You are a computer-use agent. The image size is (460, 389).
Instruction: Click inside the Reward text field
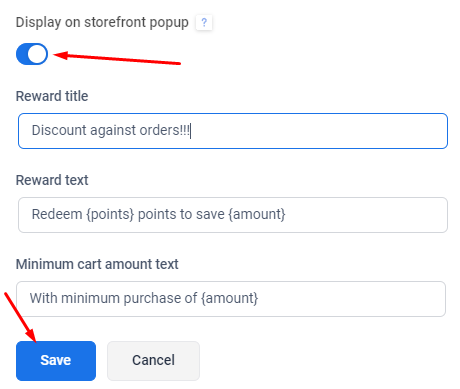point(233,215)
